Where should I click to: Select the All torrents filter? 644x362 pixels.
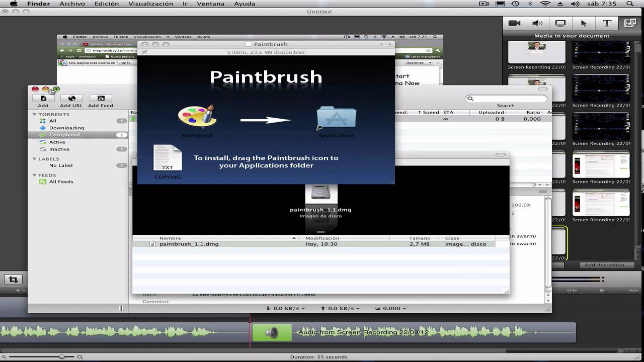point(78,121)
